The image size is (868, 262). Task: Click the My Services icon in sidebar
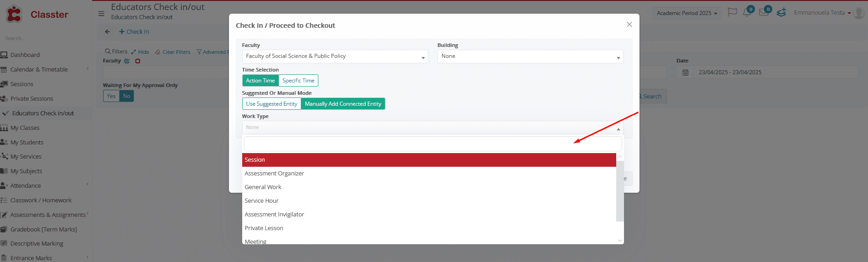(x=4, y=156)
